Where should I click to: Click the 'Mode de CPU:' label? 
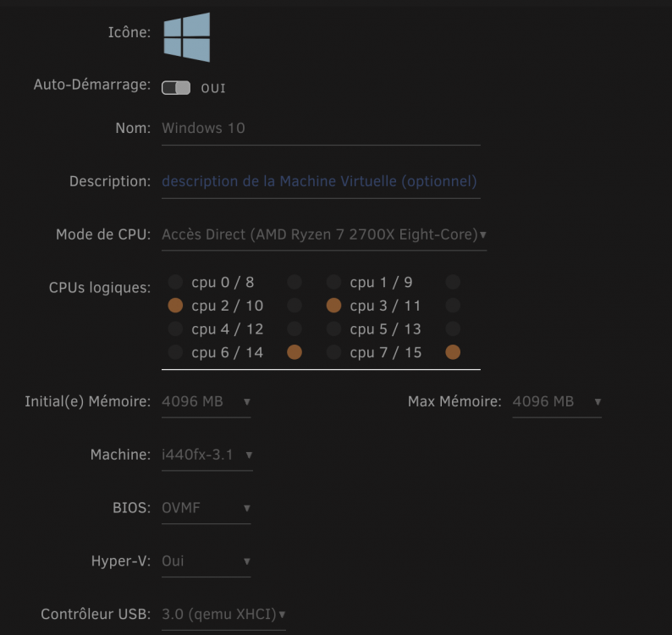coord(103,235)
